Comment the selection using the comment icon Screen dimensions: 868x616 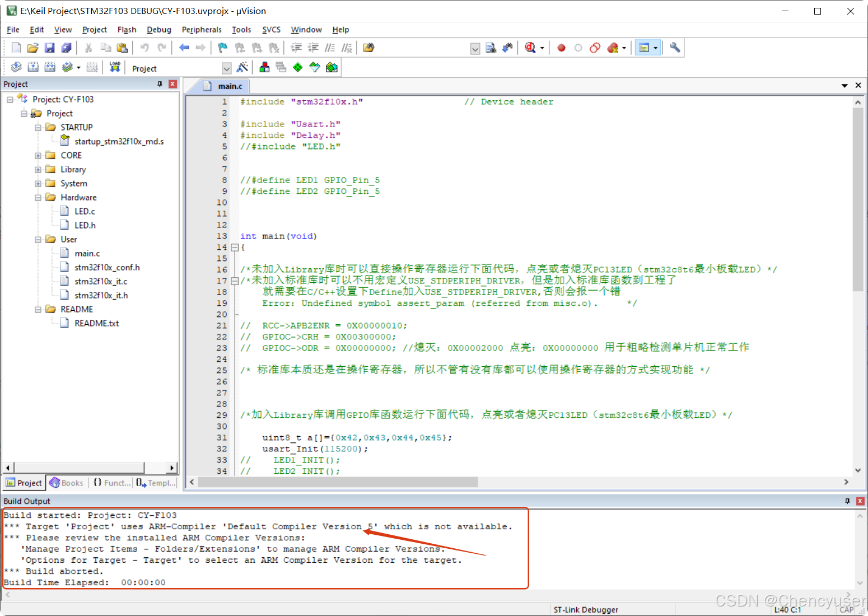330,48
